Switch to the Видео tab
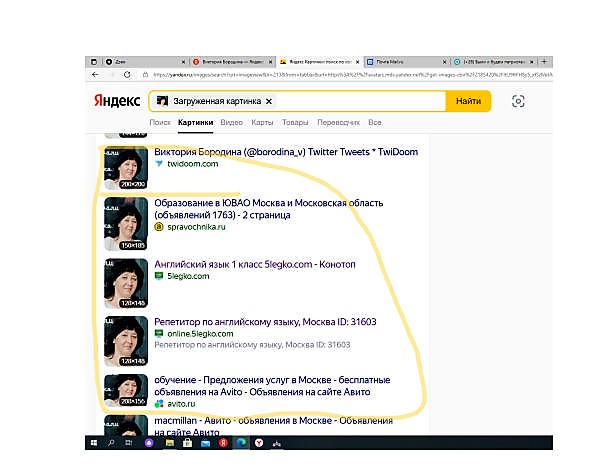 [x=231, y=123]
